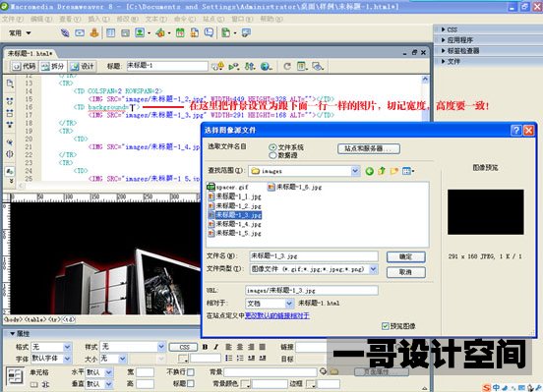This screenshot has width=543, height=392.
Task: Open the visual aids icon
Action: pos(318,66)
